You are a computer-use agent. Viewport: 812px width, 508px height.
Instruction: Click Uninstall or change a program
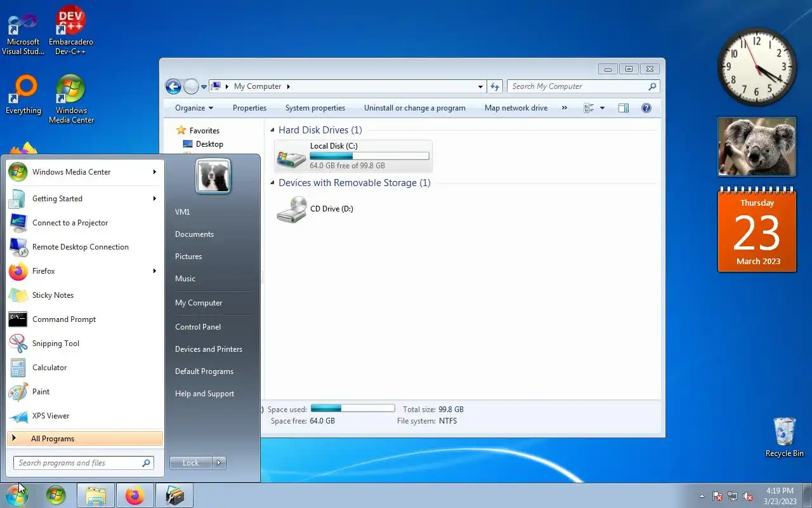415,108
